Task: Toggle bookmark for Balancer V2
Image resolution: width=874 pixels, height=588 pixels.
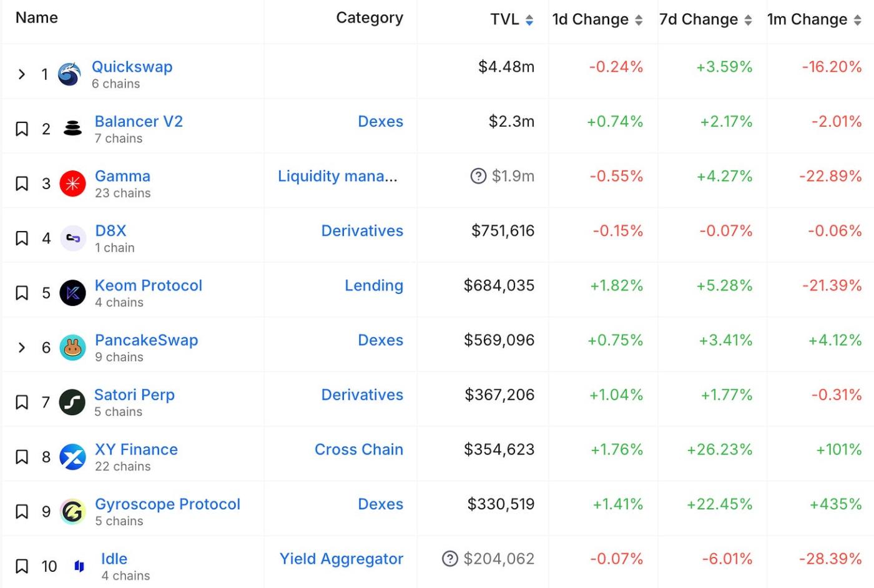Action: tap(22, 129)
